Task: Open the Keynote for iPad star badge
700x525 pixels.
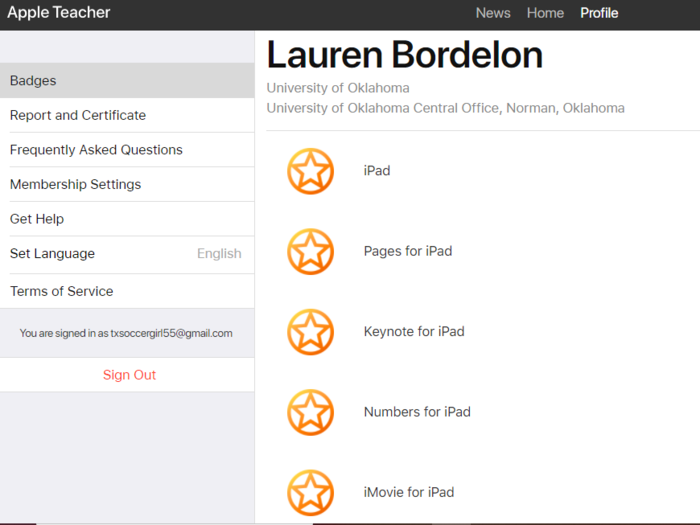Action: coord(310,331)
